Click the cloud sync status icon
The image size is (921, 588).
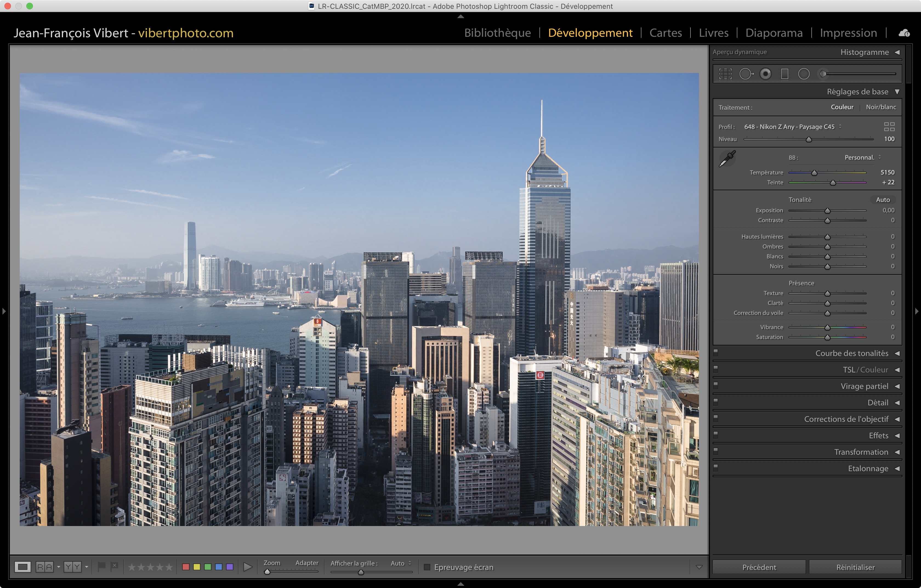pyautogui.click(x=904, y=33)
